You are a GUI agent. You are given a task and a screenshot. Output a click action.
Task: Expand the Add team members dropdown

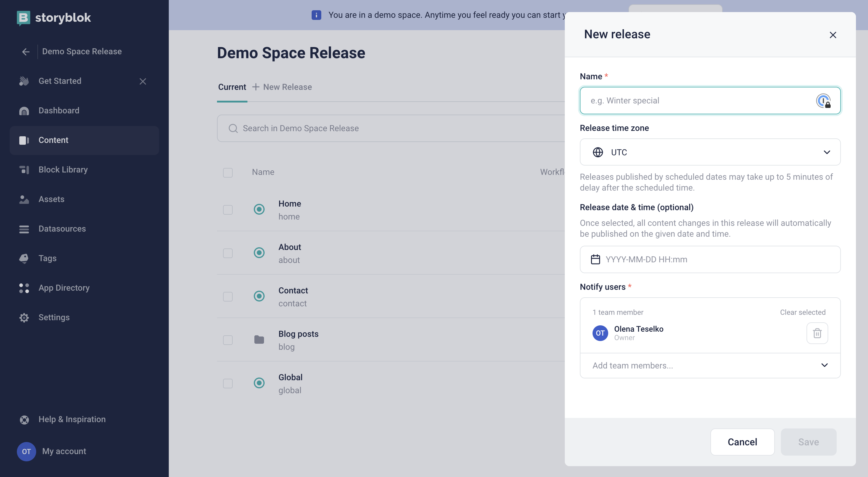[710, 365]
